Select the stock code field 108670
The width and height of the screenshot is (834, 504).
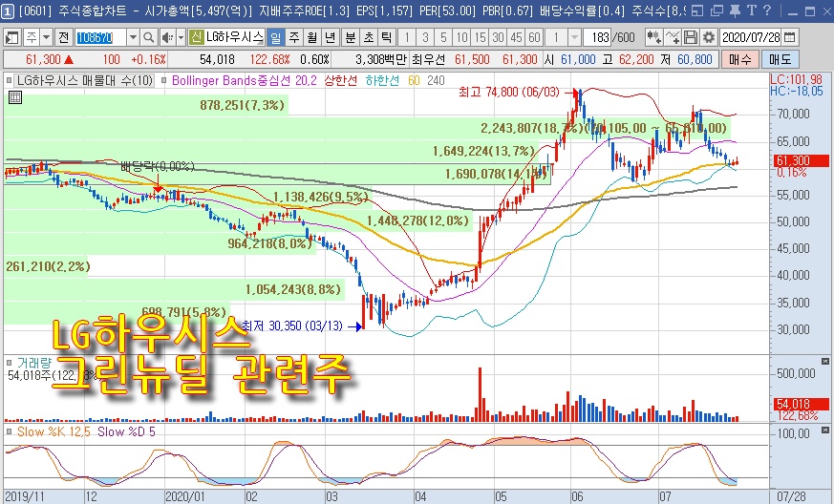point(100,38)
